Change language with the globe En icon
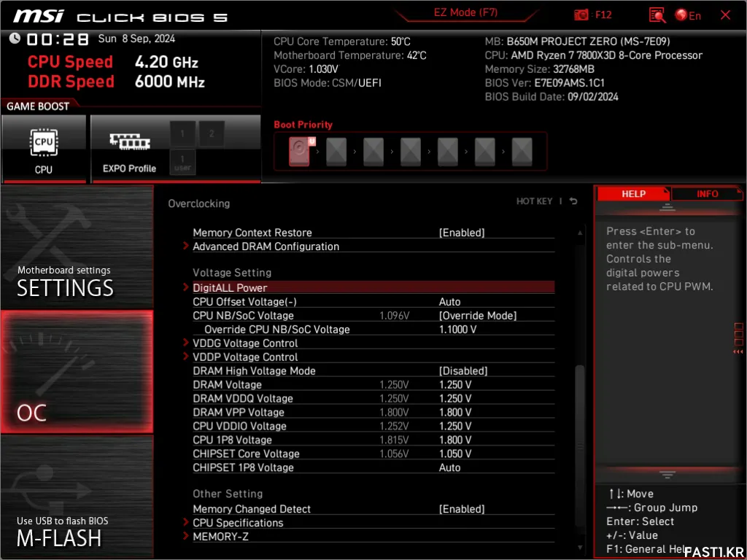 688,15
